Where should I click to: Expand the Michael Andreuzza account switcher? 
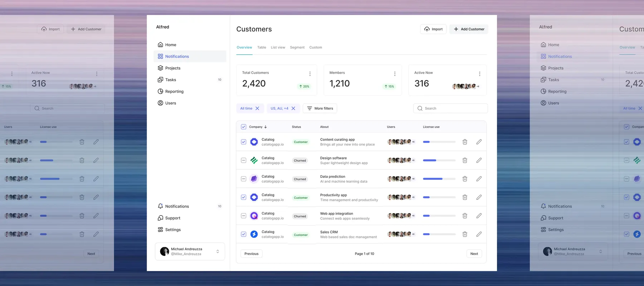coord(218,252)
